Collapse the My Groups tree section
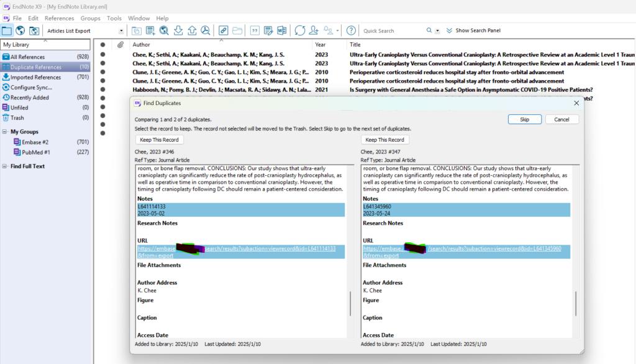 point(5,132)
